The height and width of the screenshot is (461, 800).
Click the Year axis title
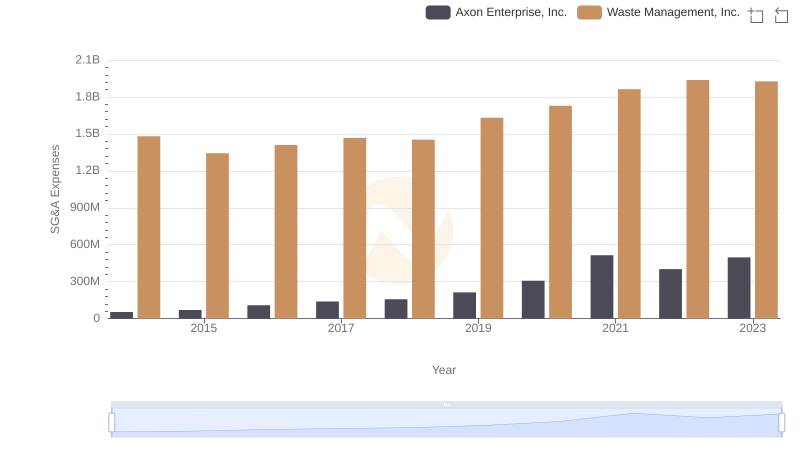pos(444,370)
